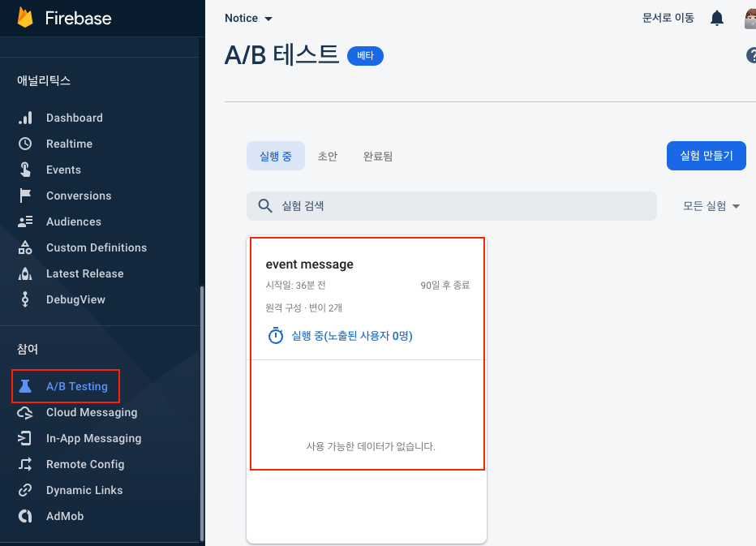Select the 실행 중 tab
756x546 pixels.
pos(276,156)
